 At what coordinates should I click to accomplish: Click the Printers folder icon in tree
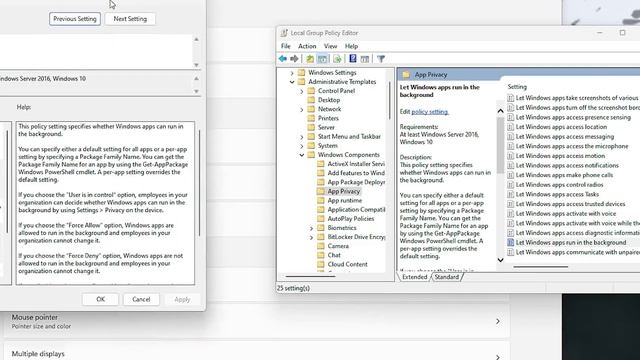311,118
